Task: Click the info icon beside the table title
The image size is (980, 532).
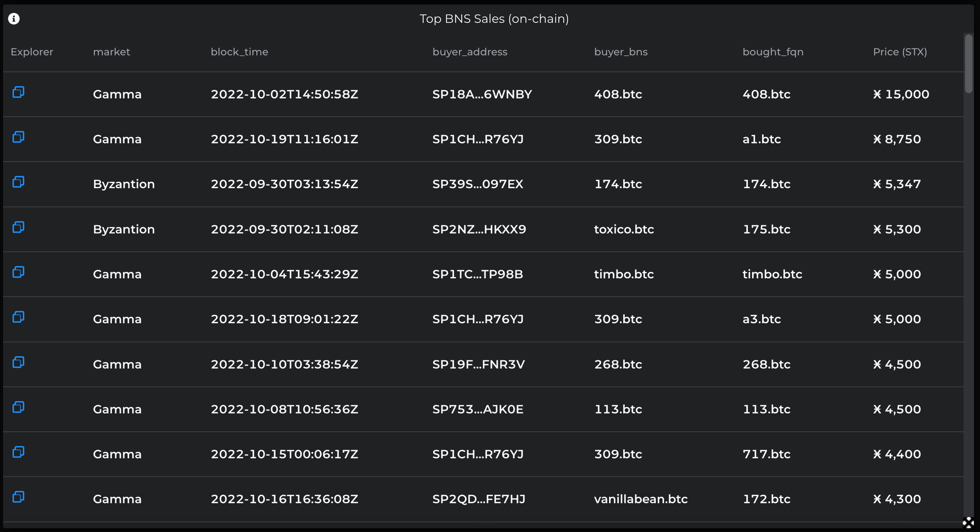Action: [14, 18]
